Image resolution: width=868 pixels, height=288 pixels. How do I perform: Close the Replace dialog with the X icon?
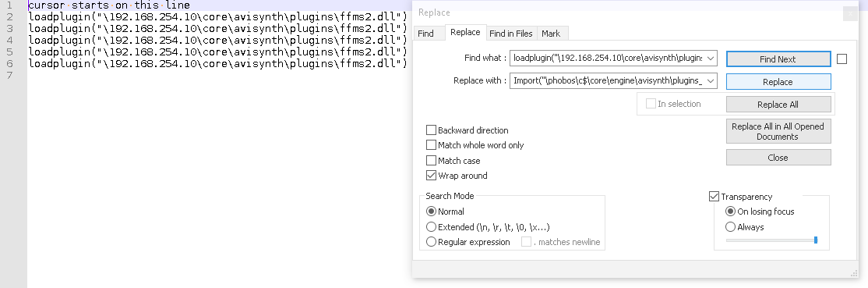click(850, 13)
